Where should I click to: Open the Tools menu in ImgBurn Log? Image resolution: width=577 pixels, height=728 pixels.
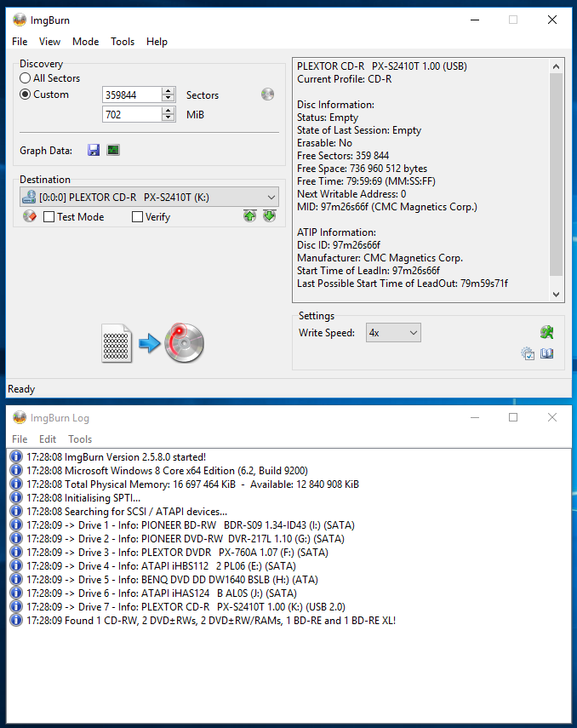[x=80, y=439]
